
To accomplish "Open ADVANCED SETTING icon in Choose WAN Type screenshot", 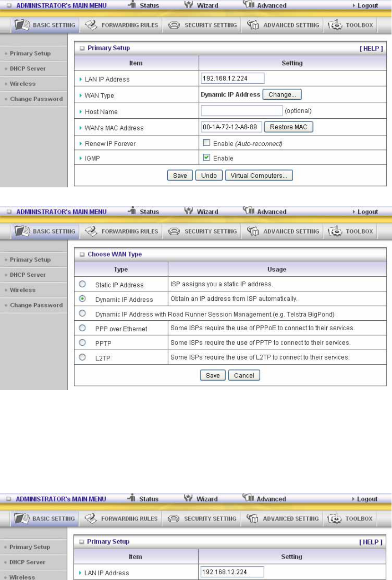I will pyautogui.click(x=253, y=231).
